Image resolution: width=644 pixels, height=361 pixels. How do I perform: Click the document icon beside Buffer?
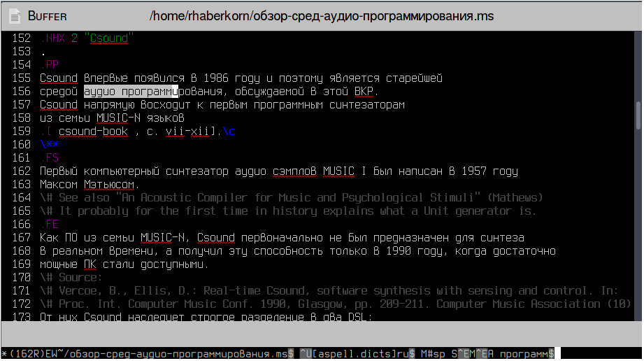tap(15, 17)
